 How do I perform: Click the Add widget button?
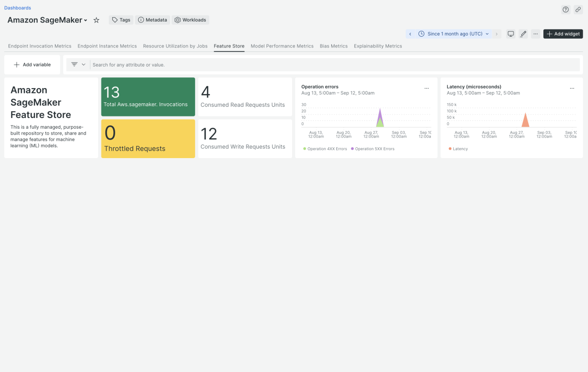(x=563, y=34)
